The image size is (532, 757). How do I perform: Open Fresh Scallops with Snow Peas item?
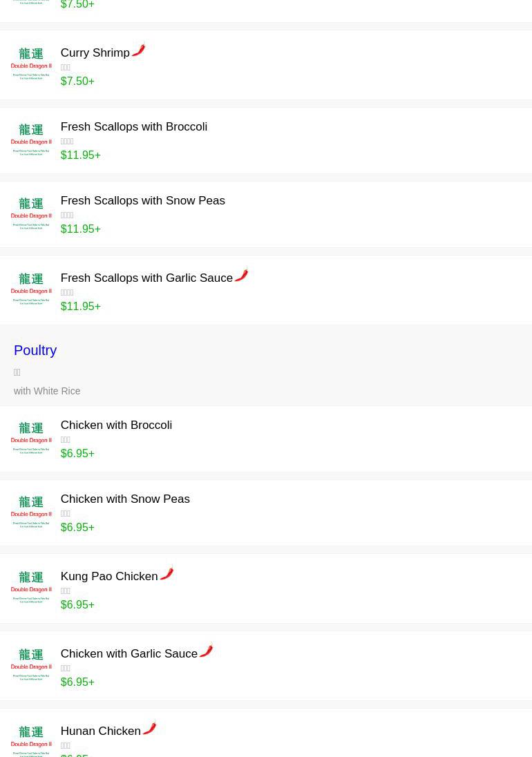[142, 201]
